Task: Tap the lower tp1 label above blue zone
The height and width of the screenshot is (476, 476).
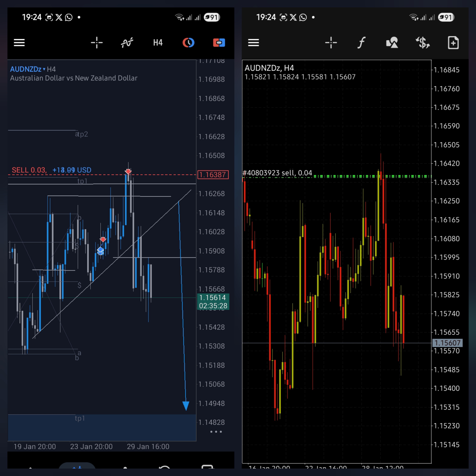Action: click(80, 418)
